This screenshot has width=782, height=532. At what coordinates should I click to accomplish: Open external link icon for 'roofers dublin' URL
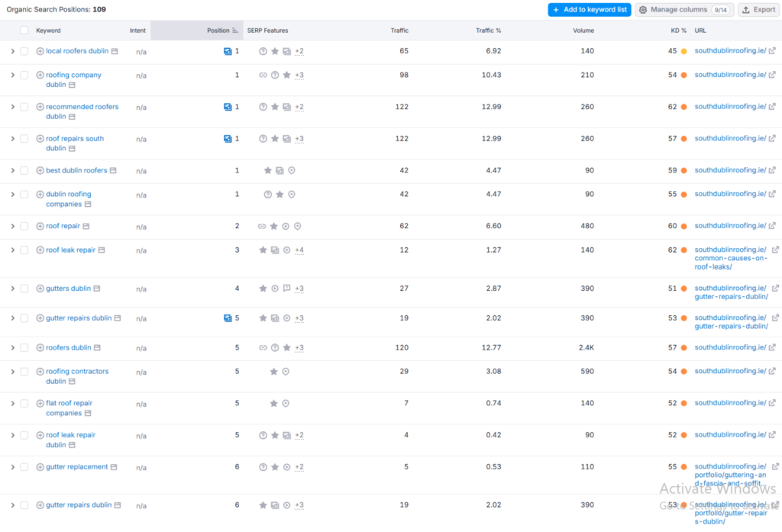(772, 347)
